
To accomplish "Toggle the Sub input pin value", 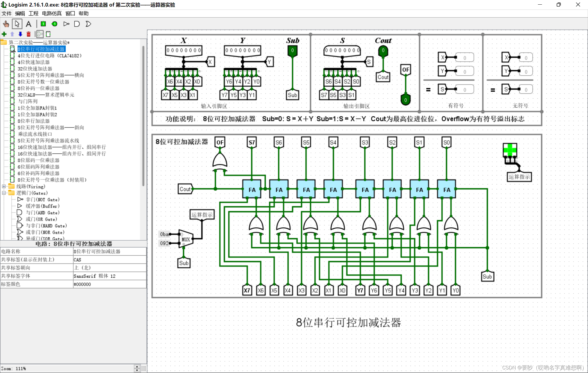I will [x=292, y=50].
